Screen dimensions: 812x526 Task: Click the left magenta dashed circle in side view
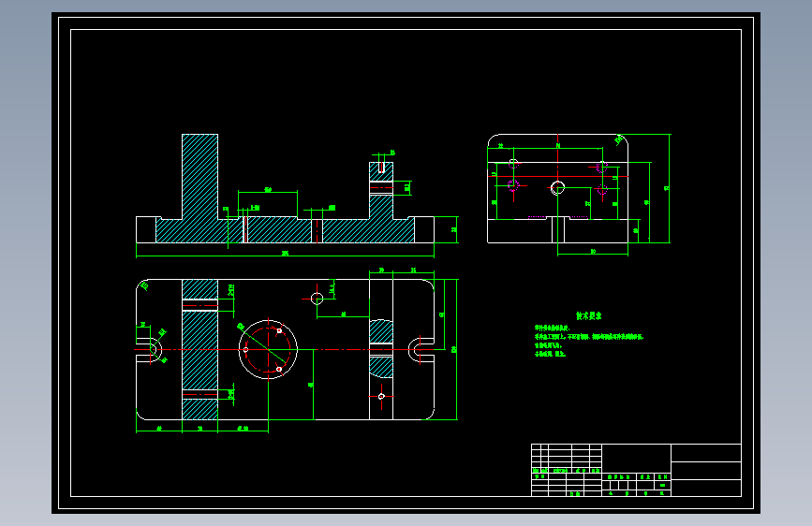(x=513, y=184)
